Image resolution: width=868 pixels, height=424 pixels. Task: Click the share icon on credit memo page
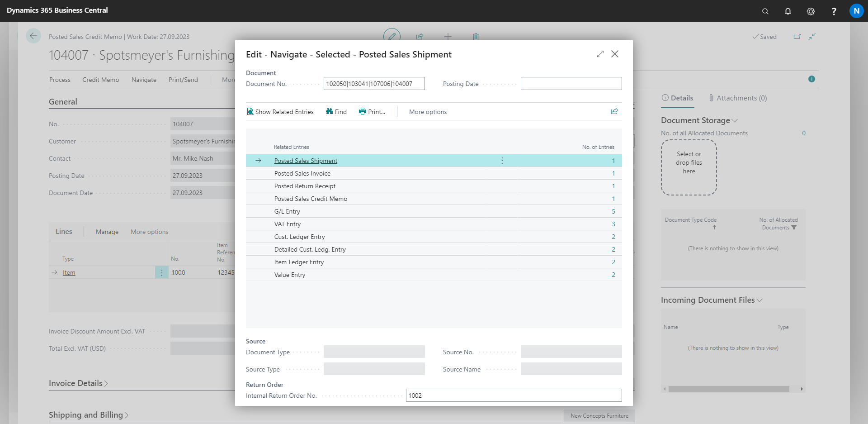pos(420,36)
